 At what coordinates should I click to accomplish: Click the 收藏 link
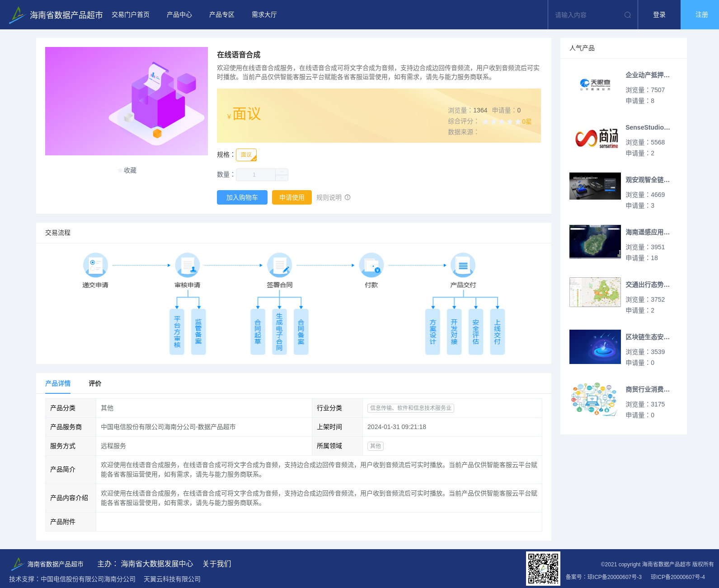pos(130,170)
